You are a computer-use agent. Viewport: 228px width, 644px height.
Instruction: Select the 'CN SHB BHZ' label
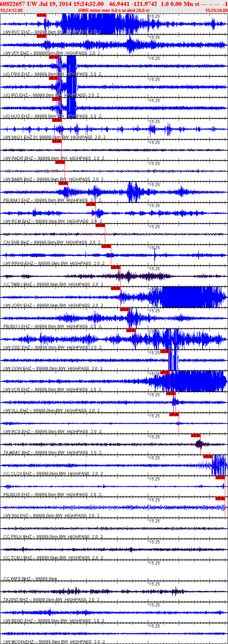click(x=16, y=242)
